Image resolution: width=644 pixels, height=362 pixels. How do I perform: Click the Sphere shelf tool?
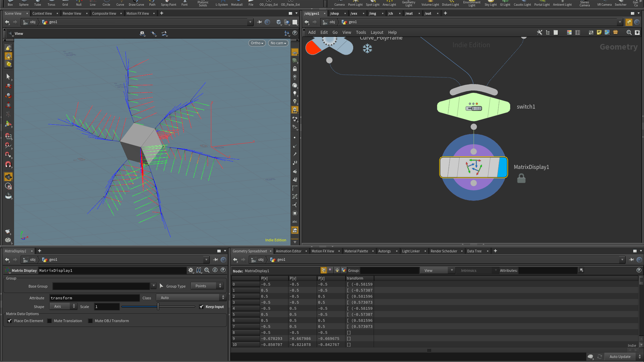pos(23,3)
